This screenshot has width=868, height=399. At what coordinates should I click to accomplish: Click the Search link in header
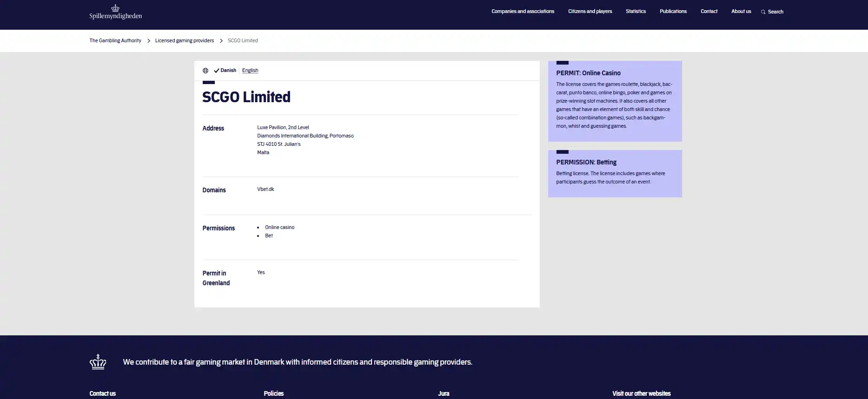(775, 12)
